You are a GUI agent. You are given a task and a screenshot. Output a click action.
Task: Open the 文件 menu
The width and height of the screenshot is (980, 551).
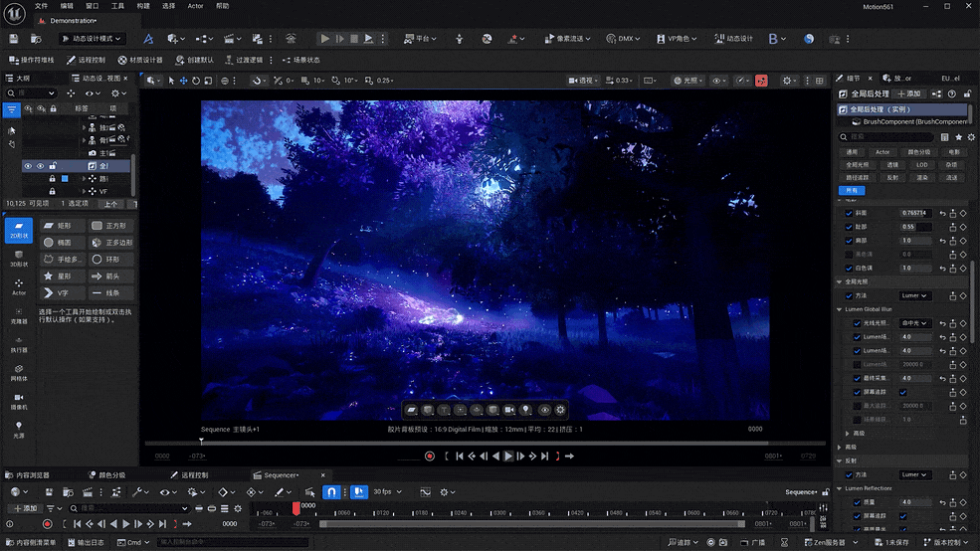(41, 6)
